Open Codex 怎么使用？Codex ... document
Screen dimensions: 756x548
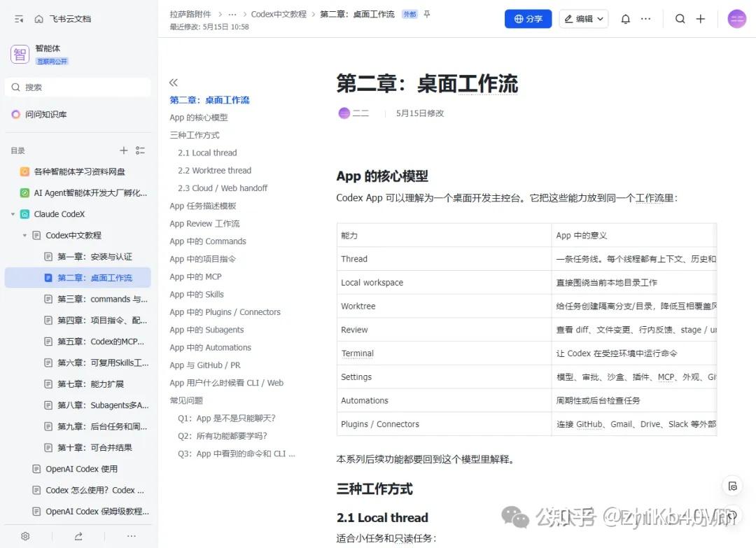78,490
